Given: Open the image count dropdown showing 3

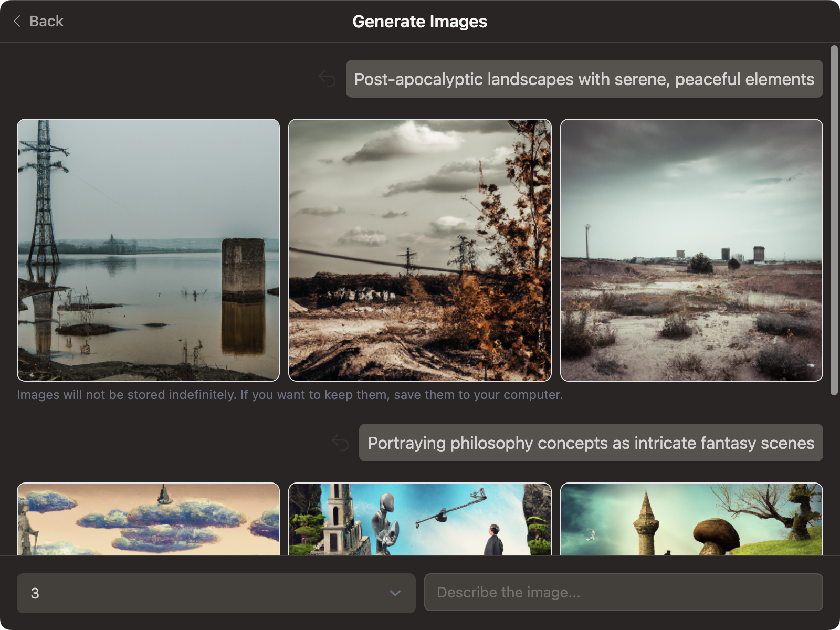Looking at the screenshot, I should click(x=216, y=593).
